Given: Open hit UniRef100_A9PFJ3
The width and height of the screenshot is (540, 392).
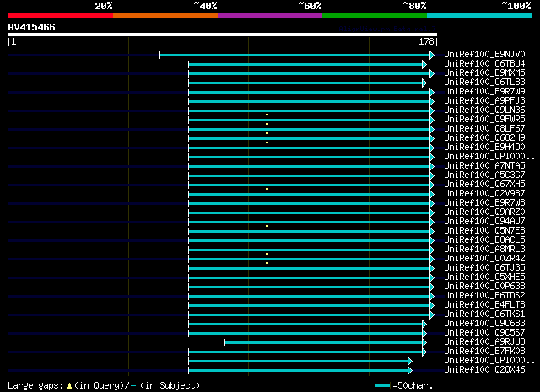Looking at the screenshot, I should (484, 101).
